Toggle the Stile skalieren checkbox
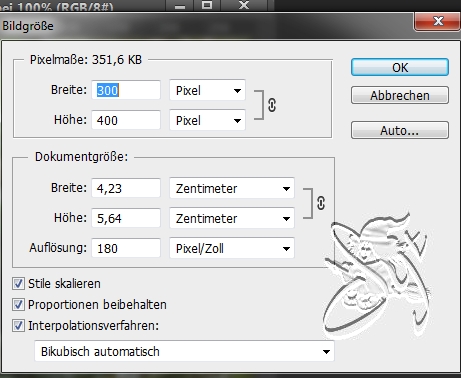 pos(18,284)
